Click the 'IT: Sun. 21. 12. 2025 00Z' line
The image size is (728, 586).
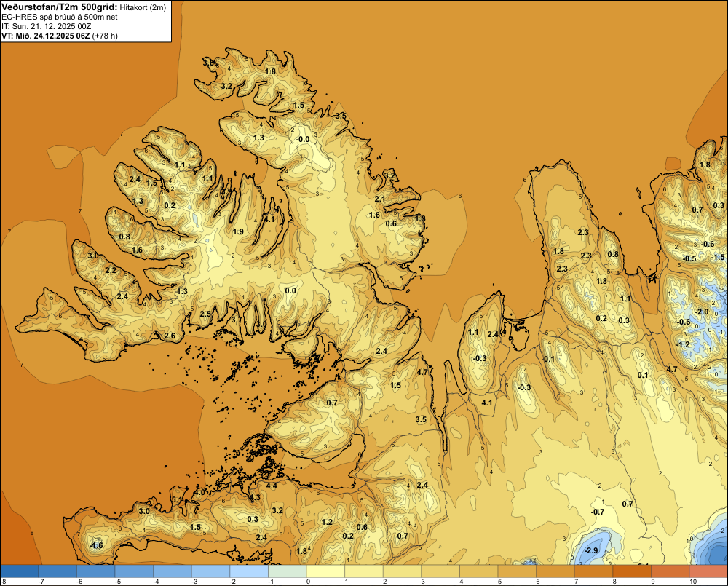(46, 26)
